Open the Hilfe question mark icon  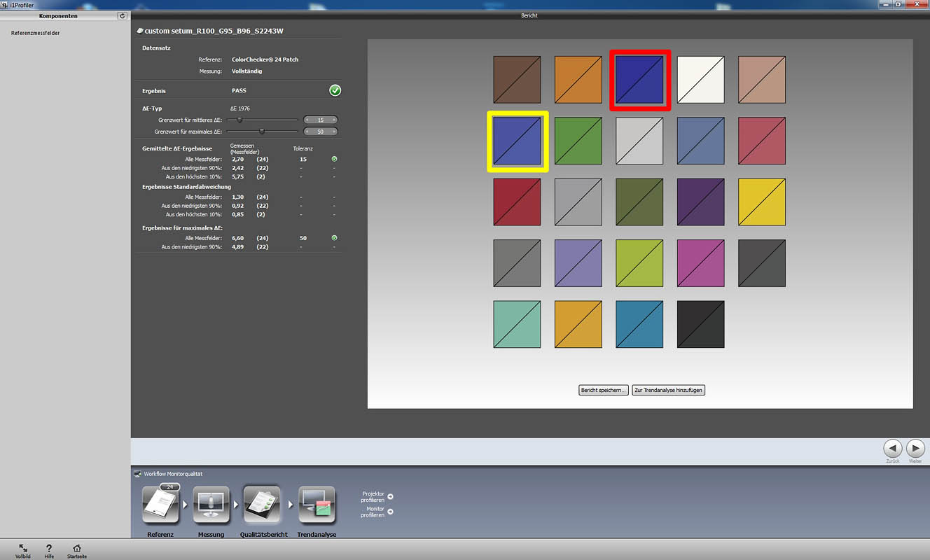49,549
